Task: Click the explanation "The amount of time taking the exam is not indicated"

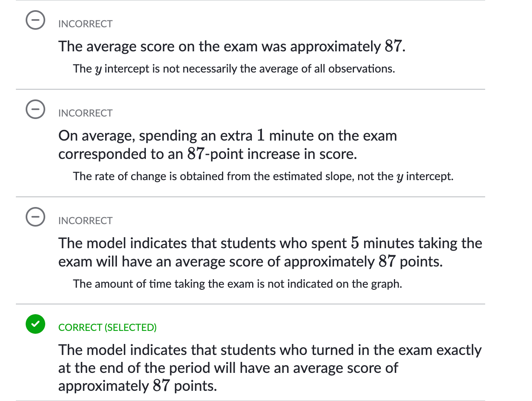Action: (237, 284)
